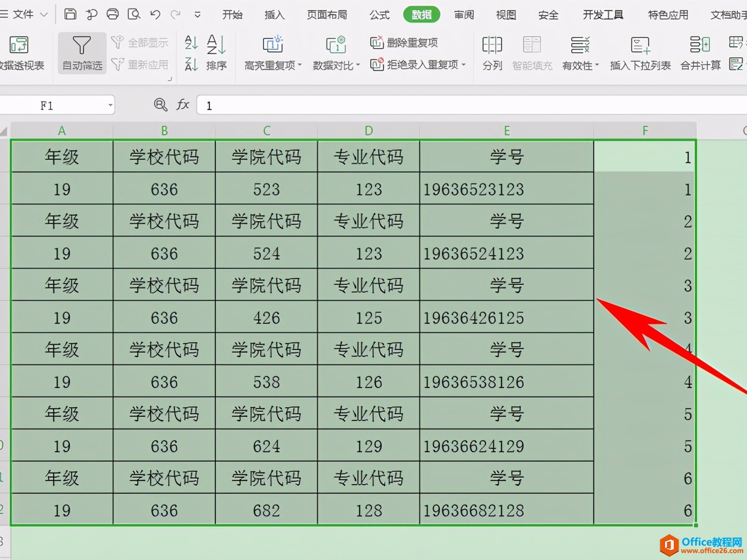Expand the Name Box dropdown arrow
Viewport: 747px width, 560px height.
pyautogui.click(x=111, y=105)
